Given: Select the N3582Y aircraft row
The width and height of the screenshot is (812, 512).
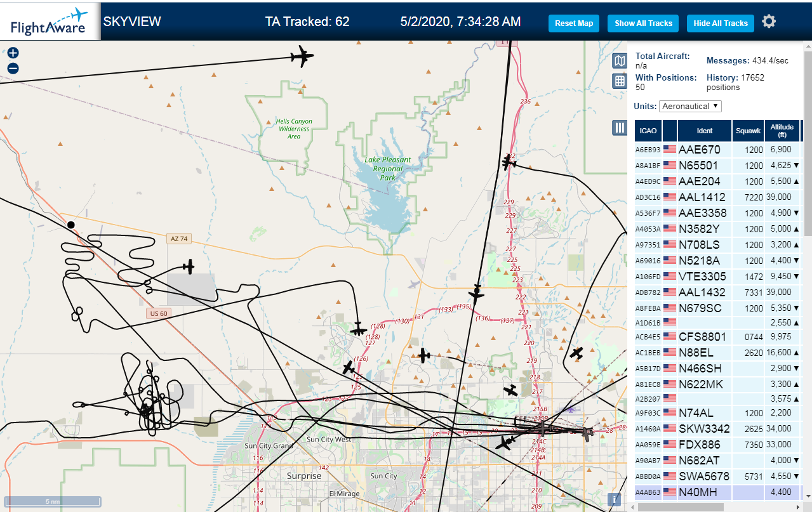Looking at the screenshot, I should pos(717,229).
